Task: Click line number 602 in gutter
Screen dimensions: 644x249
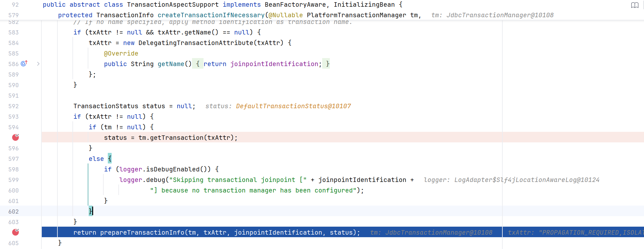Action: (x=13, y=211)
